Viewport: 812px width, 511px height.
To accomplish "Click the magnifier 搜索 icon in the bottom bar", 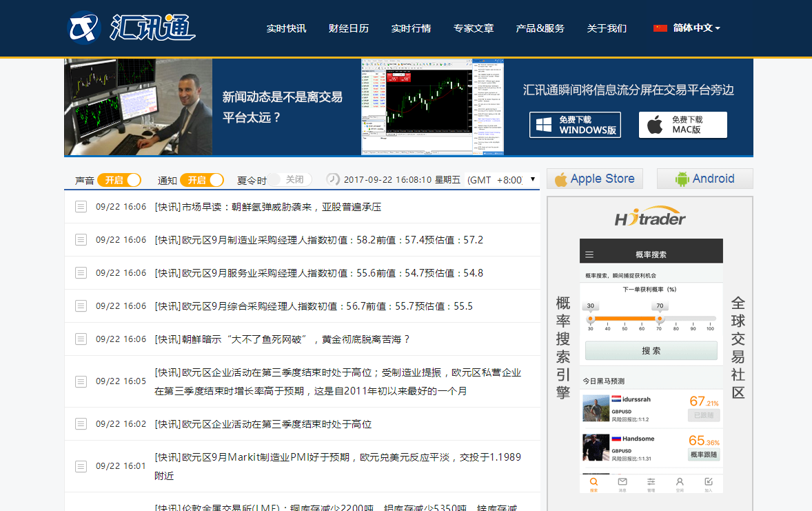I will point(593,483).
